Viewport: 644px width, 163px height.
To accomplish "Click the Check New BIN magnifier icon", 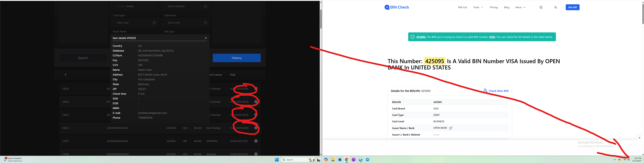I will tap(485, 90).
